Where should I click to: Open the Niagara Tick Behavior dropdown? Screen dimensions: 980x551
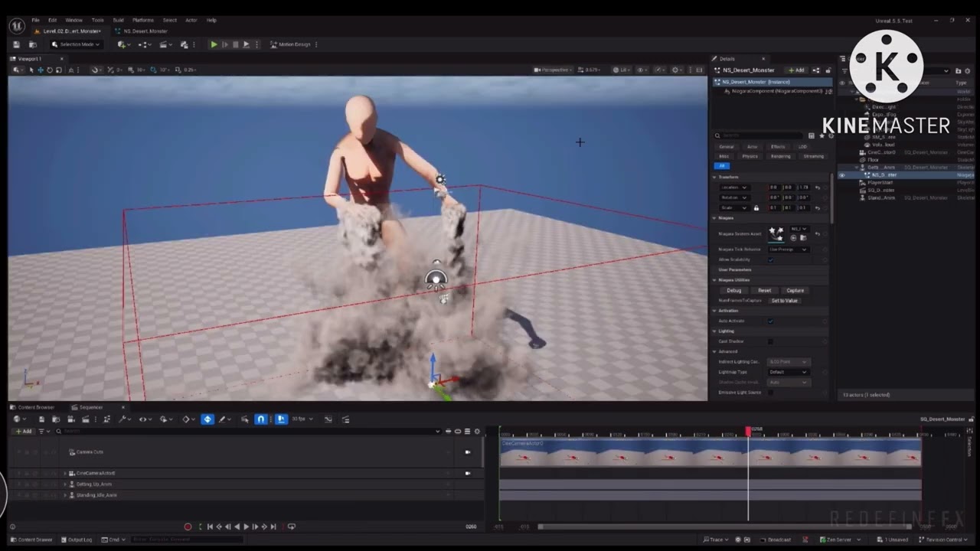pyautogui.click(x=789, y=249)
